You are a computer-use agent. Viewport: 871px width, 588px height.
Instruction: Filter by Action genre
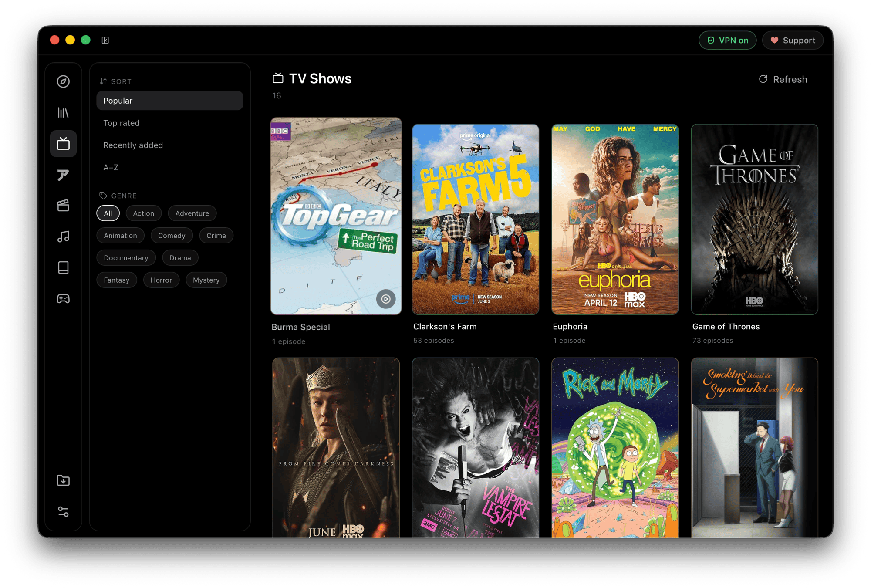tap(144, 213)
